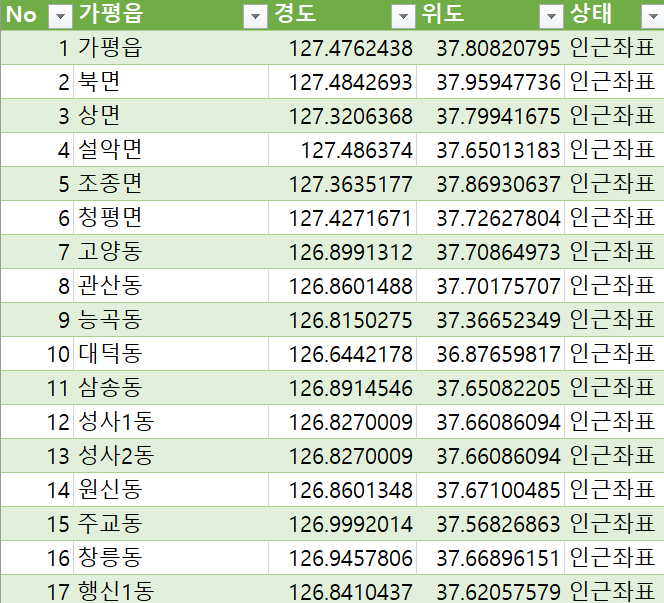Select the 대덕동 cell
Image resolution: width=664 pixels, height=603 pixels.
pos(171,354)
